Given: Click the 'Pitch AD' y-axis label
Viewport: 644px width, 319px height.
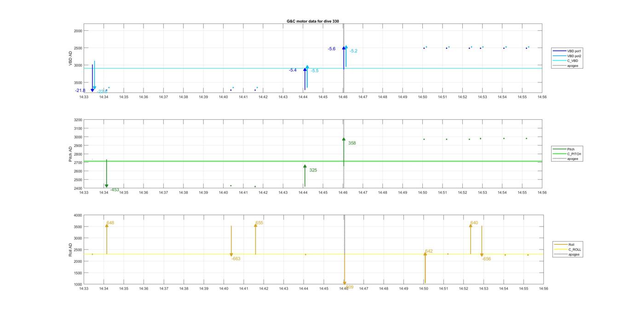Looking at the screenshot, I should point(71,154).
